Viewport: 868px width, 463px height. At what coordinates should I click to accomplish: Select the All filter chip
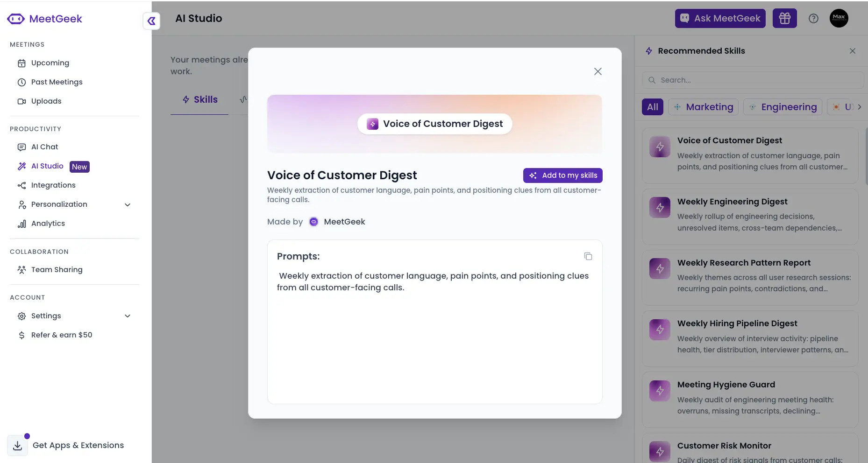(652, 107)
